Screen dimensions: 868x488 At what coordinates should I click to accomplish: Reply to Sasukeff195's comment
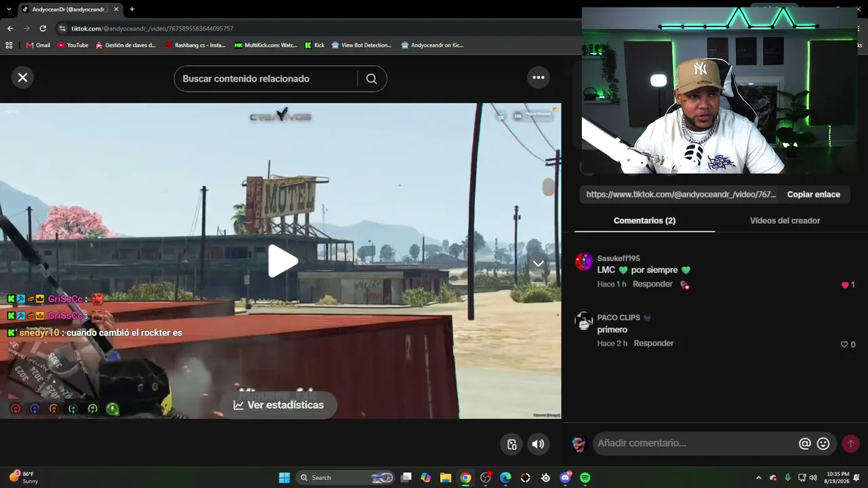click(652, 284)
